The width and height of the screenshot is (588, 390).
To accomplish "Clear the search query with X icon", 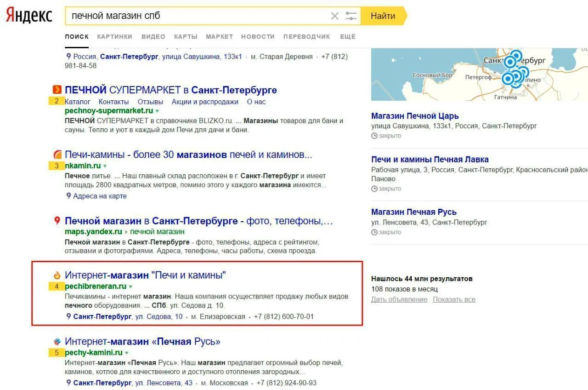I will pyautogui.click(x=334, y=16).
